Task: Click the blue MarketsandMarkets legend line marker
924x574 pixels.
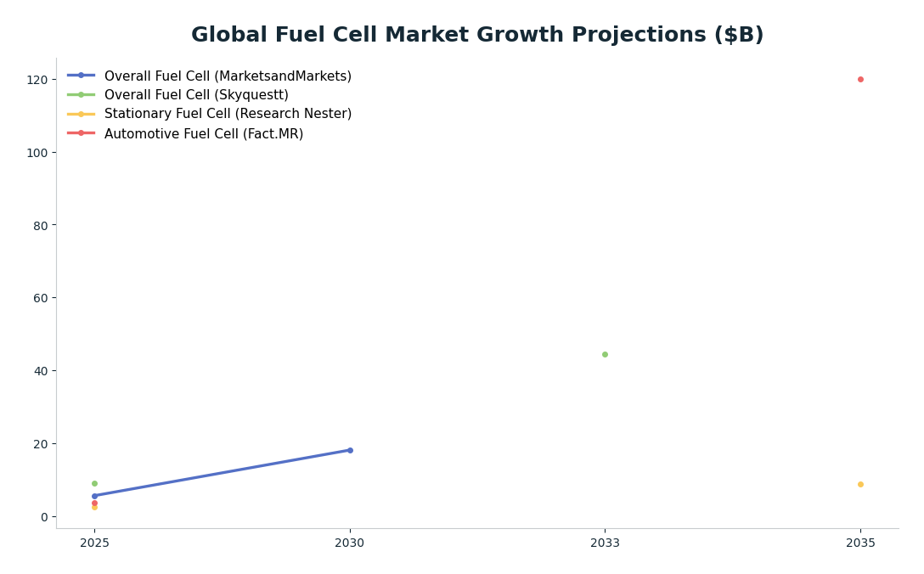Action: (82, 76)
